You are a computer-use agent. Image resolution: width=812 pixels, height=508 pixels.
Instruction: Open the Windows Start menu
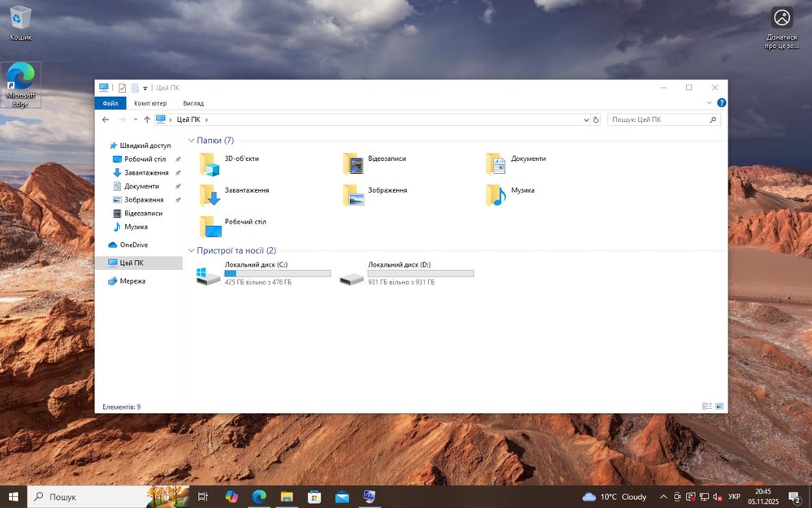14,497
